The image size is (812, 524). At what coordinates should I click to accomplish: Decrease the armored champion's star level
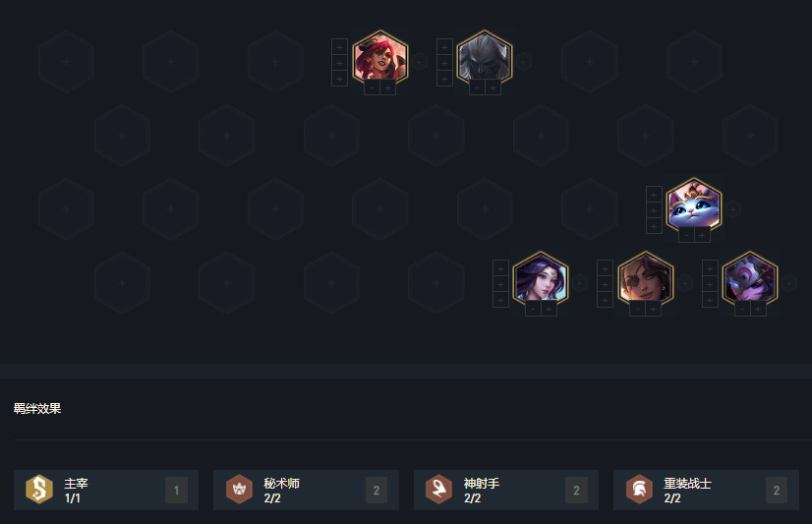477,88
